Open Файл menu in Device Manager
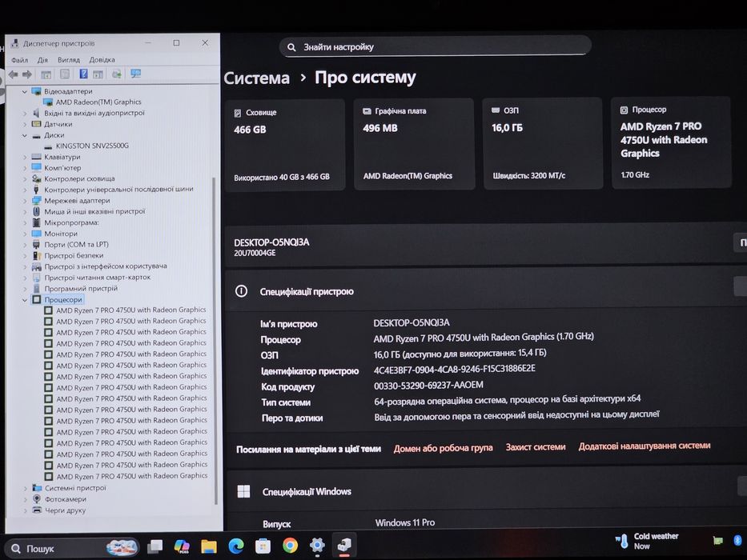Screen dimensions: 747x560 19,60
